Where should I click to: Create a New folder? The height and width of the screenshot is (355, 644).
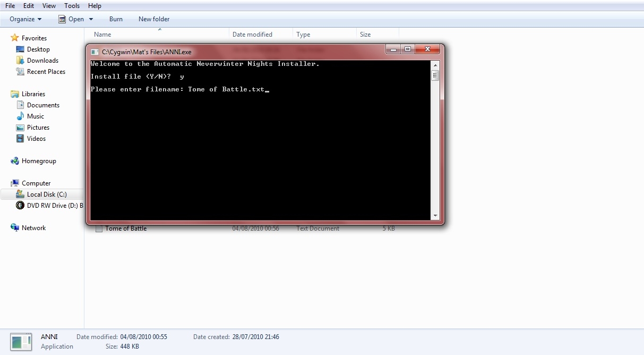point(154,19)
